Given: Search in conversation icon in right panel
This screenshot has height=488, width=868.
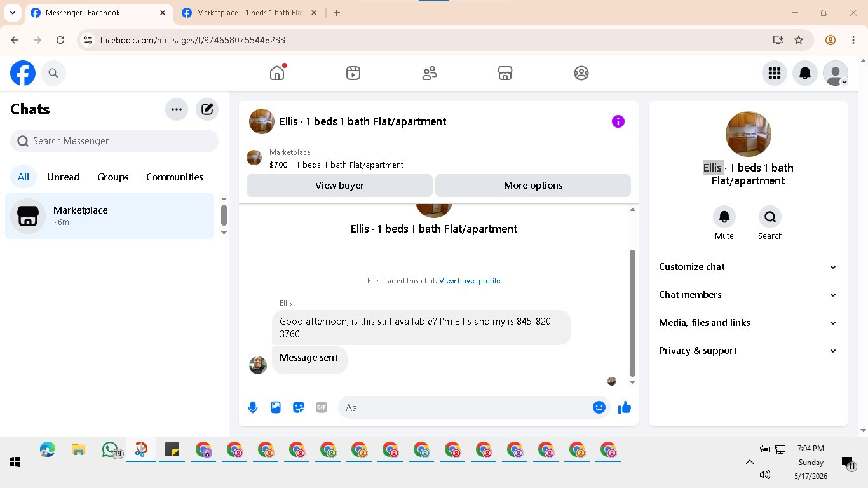Looking at the screenshot, I should coord(770,217).
